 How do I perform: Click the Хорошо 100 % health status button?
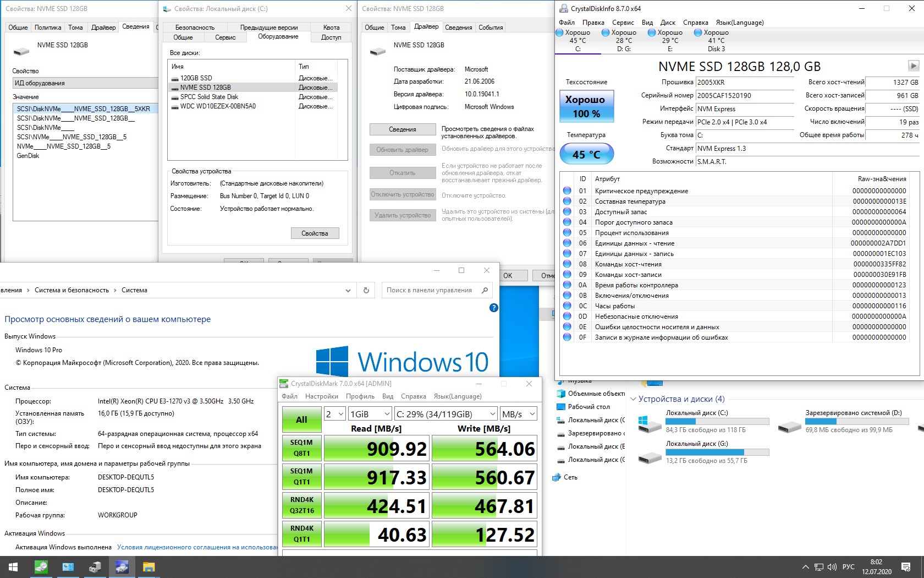tap(586, 106)
